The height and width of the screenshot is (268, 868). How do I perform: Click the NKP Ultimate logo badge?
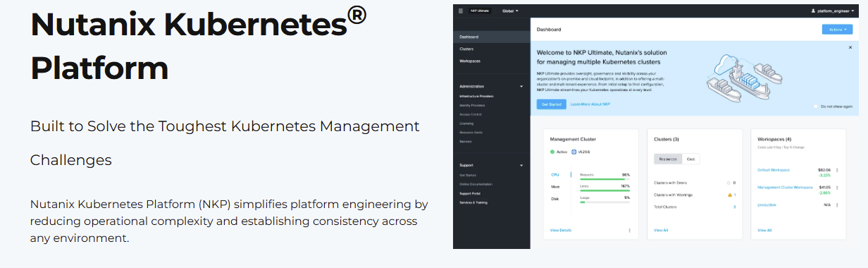tap(479, 11)
